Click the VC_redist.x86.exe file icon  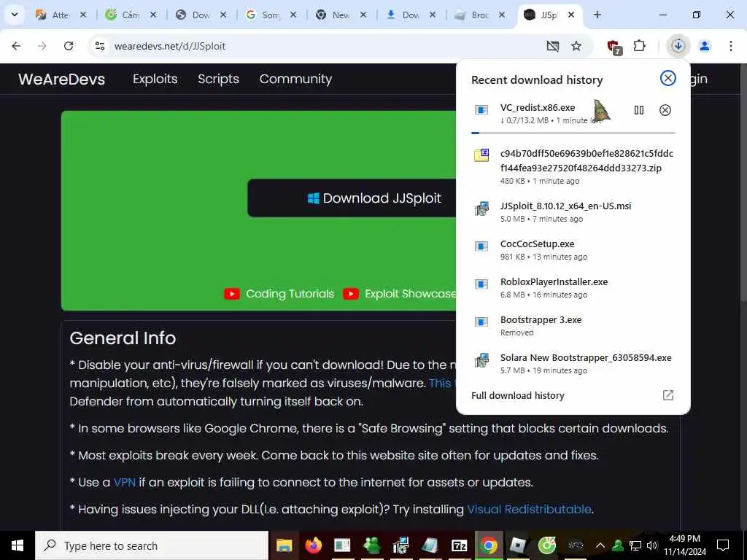[481, 110]
